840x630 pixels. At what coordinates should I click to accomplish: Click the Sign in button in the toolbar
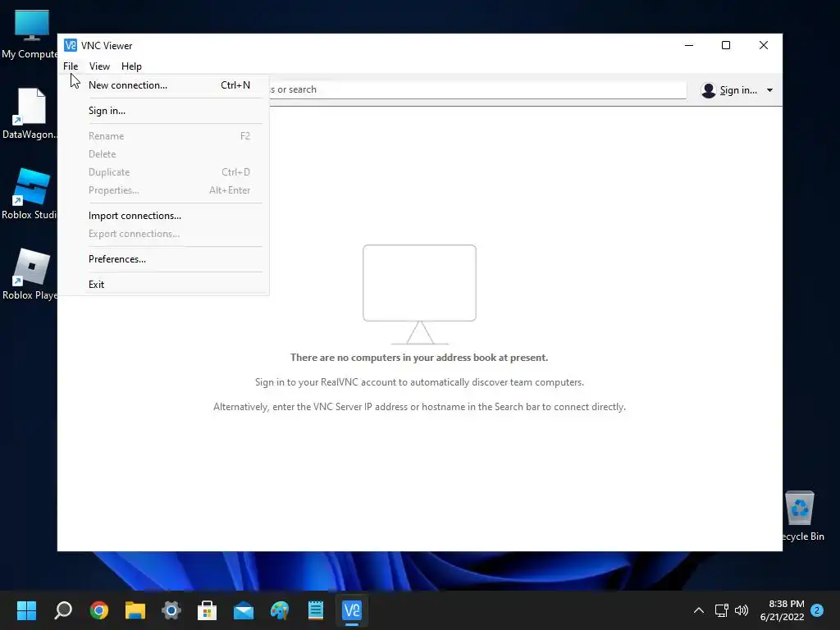click(x=738, y=90)
